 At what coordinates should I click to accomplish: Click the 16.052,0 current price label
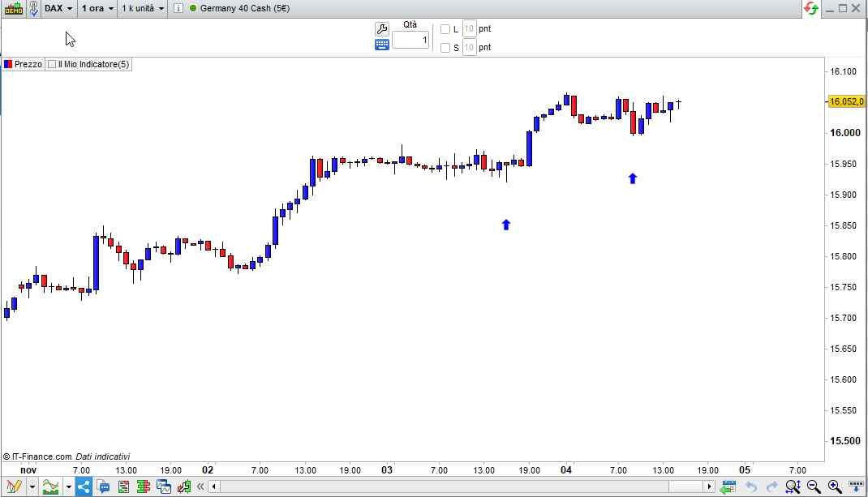(846, 101)
